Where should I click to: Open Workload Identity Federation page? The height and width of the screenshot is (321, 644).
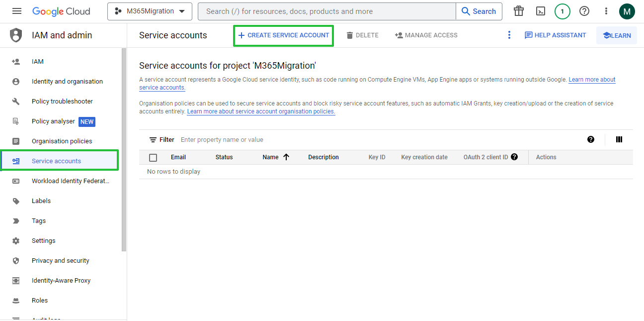[70, 181]
